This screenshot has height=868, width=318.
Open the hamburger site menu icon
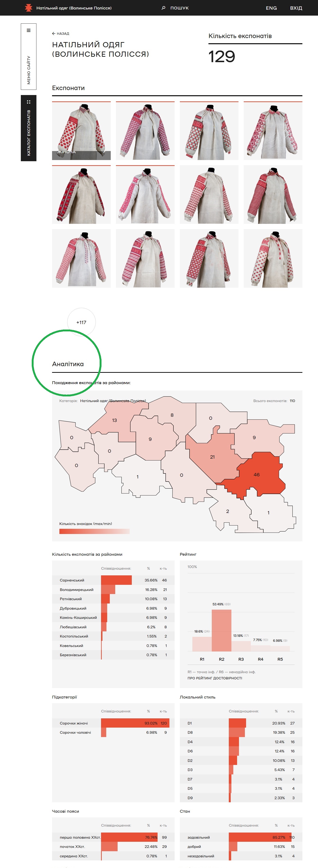click(x=29, y=30)
